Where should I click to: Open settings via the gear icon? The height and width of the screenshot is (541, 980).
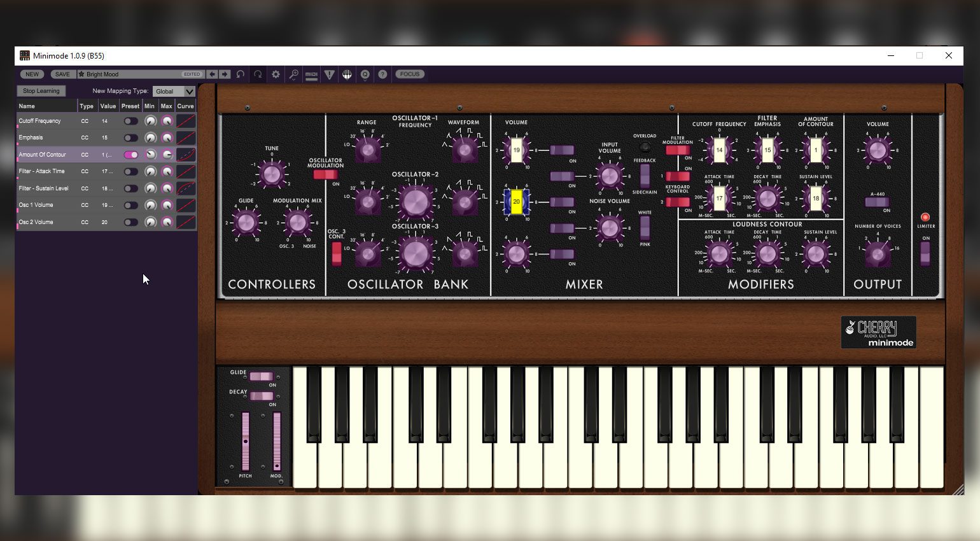276,74
